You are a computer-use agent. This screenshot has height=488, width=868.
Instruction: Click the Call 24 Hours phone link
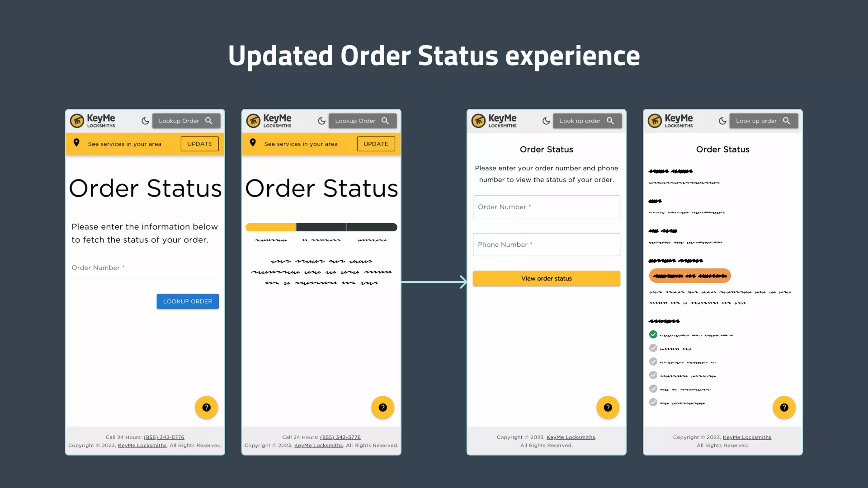tap(164, 437)
